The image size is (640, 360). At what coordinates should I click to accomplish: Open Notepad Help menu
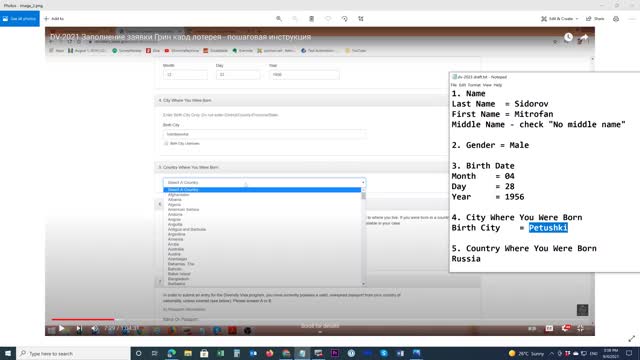498,85
